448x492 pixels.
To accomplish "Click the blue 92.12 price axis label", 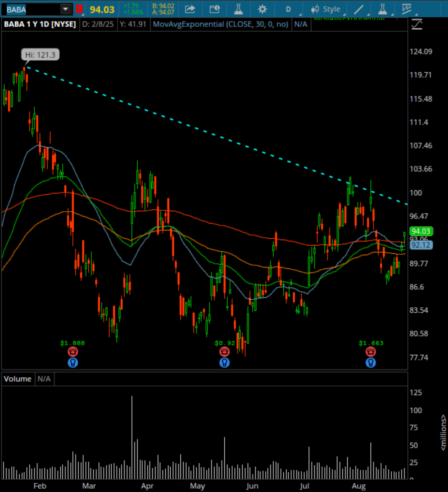I will tap(421, 245).
